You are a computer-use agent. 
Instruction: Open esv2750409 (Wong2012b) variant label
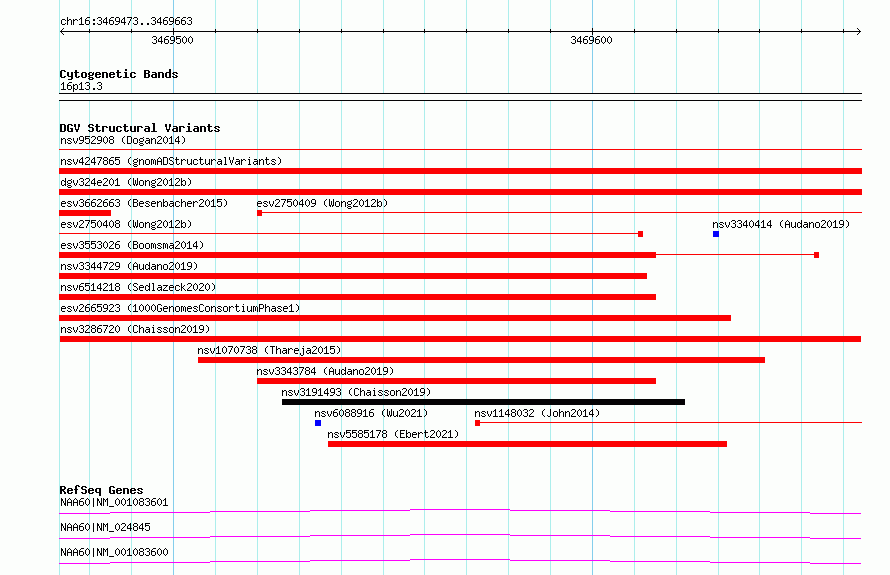click(x=322, y=203)
